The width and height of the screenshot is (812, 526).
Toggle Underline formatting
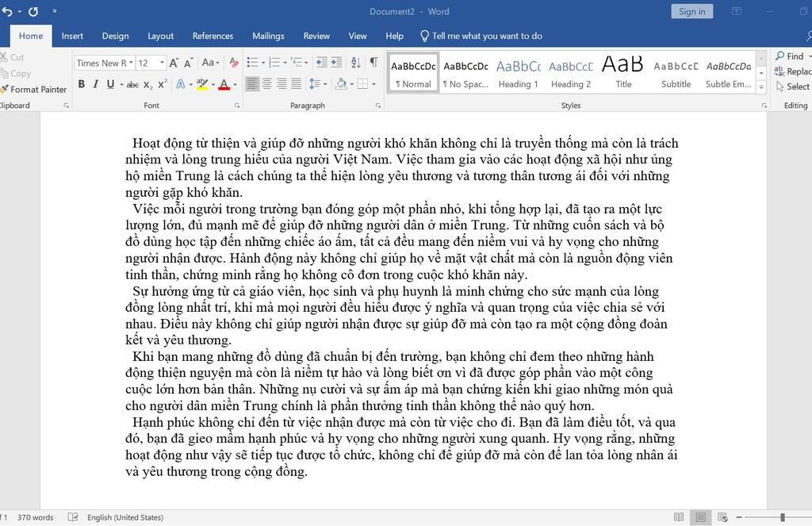click(110, 84)
